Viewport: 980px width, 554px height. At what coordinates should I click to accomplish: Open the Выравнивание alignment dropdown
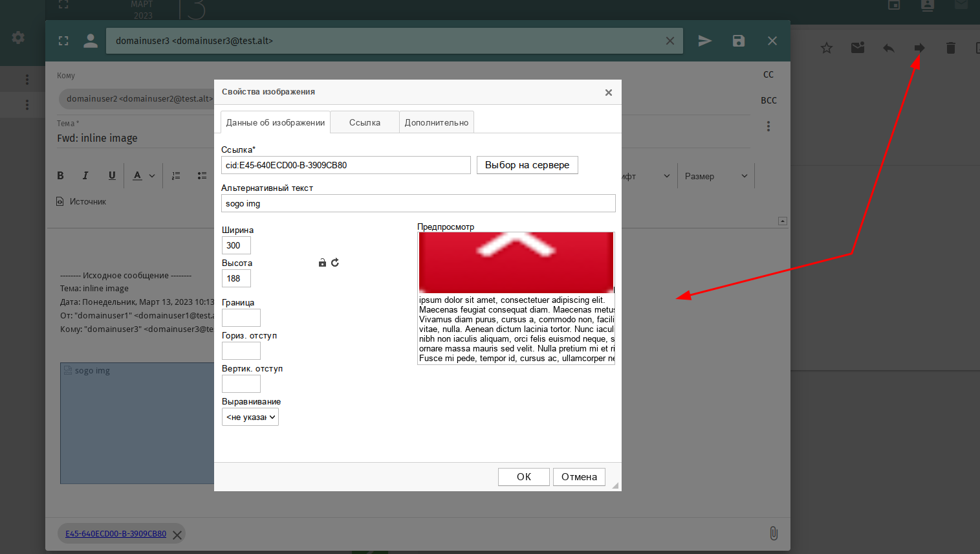click(250, 417)
